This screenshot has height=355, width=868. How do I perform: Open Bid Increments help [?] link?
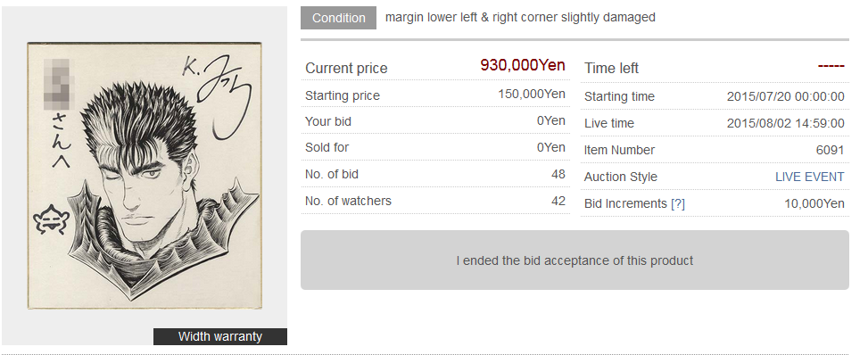coord(678,203)
